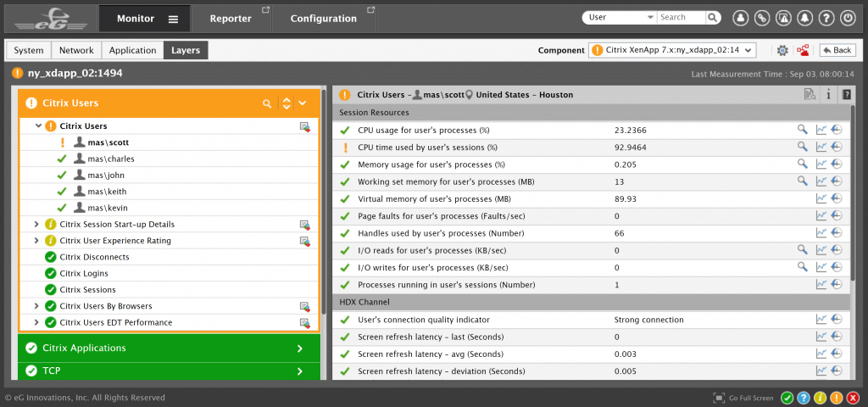This screenshot has height=407, width=868.
Task: Open the help question mark icon in header
Action: 826,18
